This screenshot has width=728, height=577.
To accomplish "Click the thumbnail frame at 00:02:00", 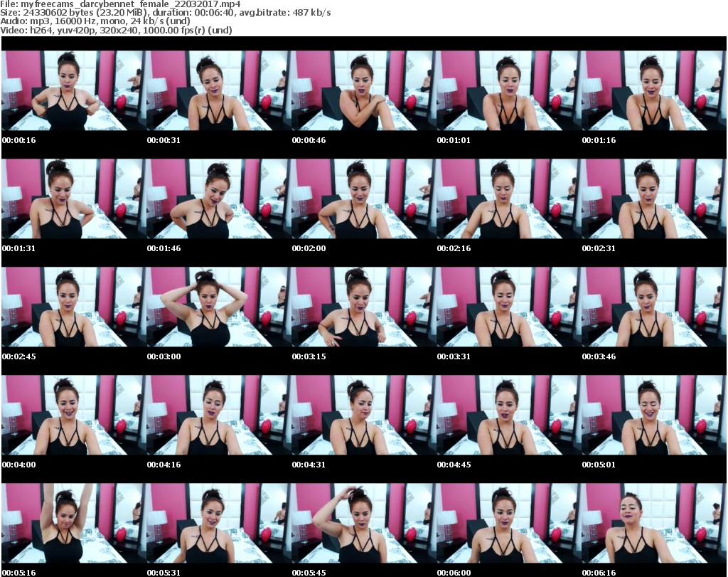I will [x=363, y=198].
